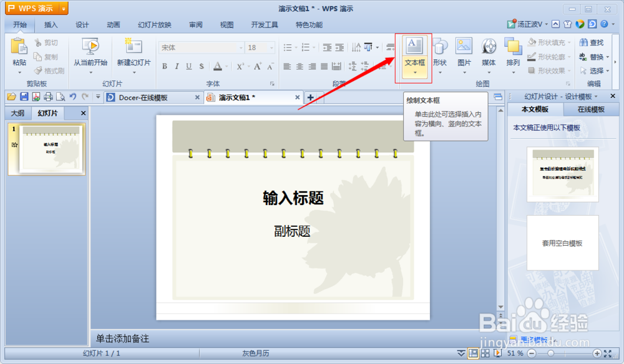Open the Arrange (排列) tool
The image size is (624, 364).
click(513, 55)
